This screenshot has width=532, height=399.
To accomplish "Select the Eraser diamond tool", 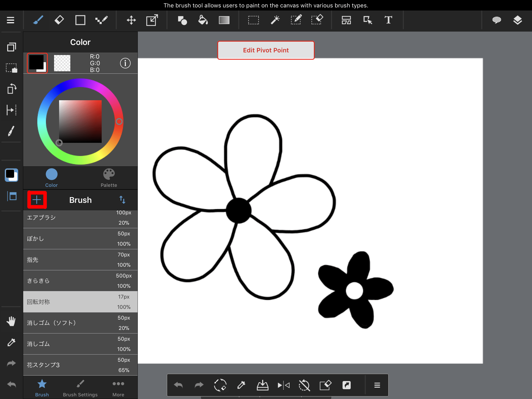I will (59, 20).
